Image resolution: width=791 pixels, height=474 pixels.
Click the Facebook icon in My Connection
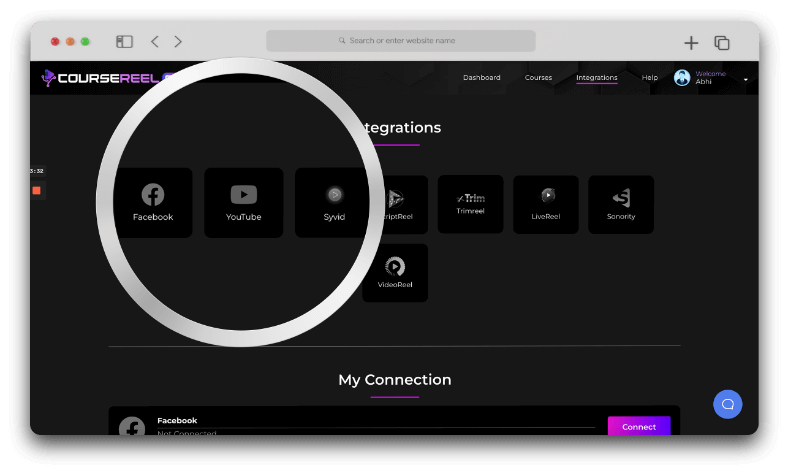(x=132, y=427)
